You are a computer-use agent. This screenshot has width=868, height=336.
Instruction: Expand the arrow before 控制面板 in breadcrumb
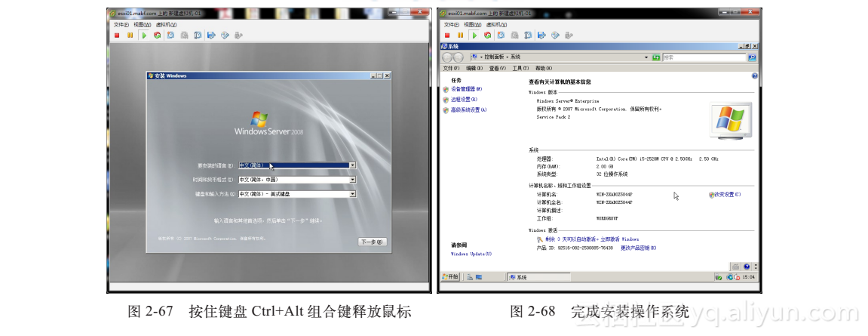tap(482, 57)
